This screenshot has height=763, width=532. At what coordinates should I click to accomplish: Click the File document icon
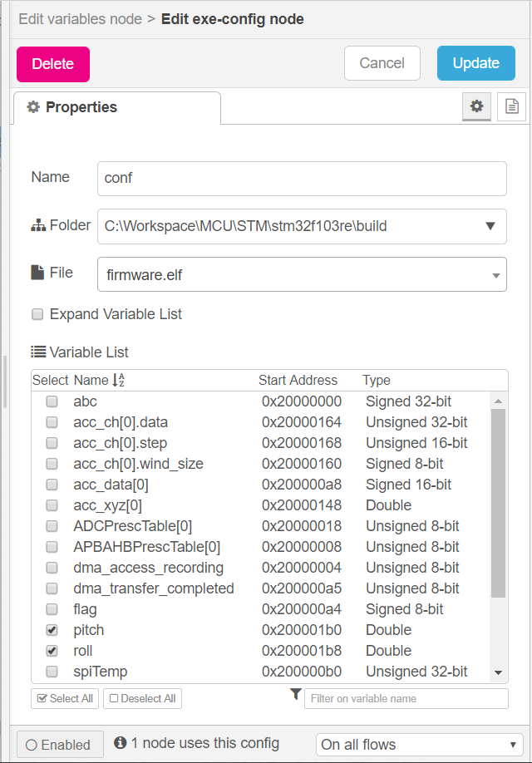tap(37, 273)
